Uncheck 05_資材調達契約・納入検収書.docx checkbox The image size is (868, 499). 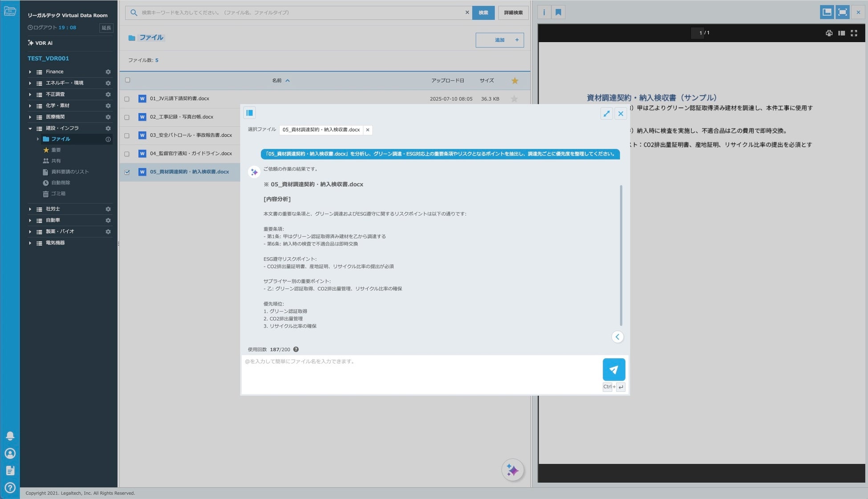click(127, 172)
